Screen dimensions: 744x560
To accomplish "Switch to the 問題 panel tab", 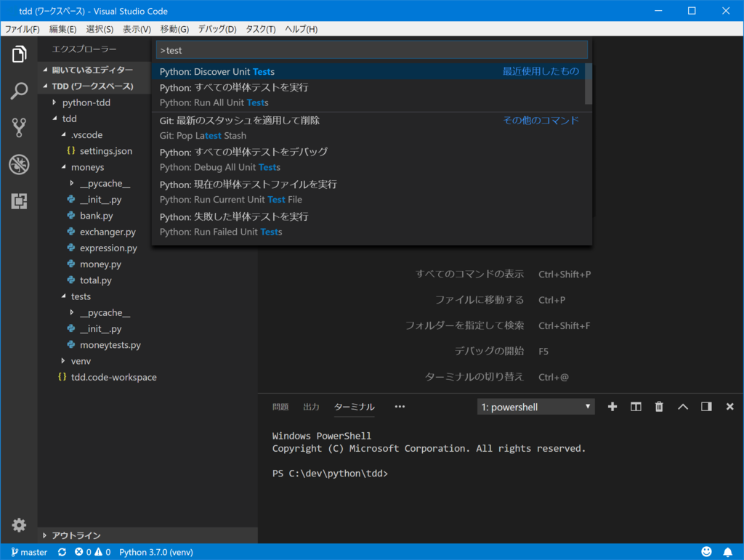I will click(x=280, y=407).
